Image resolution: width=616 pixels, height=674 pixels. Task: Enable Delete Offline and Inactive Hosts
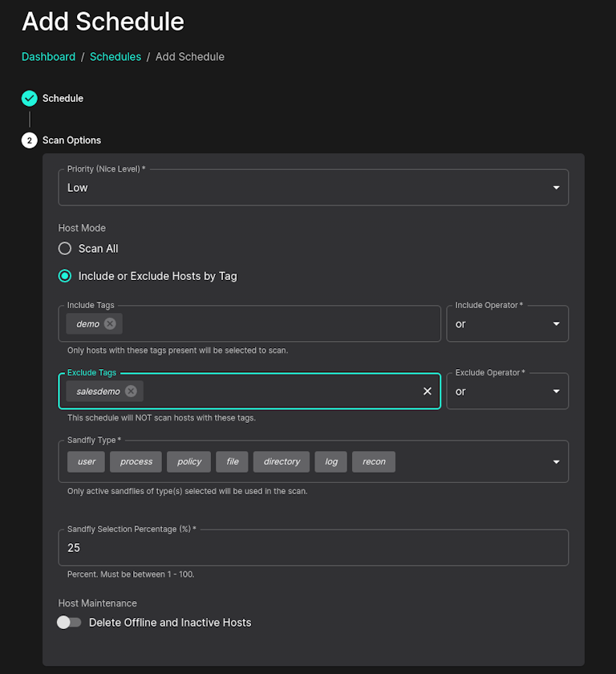click(x=69, y=622)
